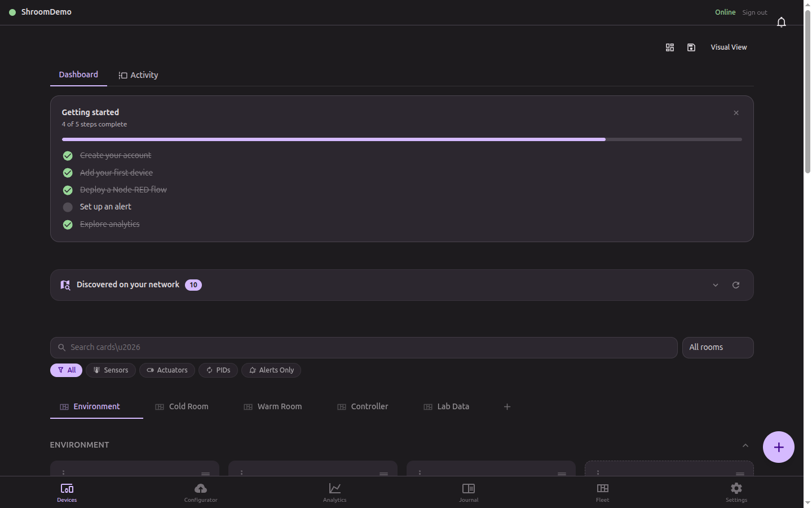812x508 pixels.
Task: Collapse the ENVIRONMENT section
Action: pos(745,445)
